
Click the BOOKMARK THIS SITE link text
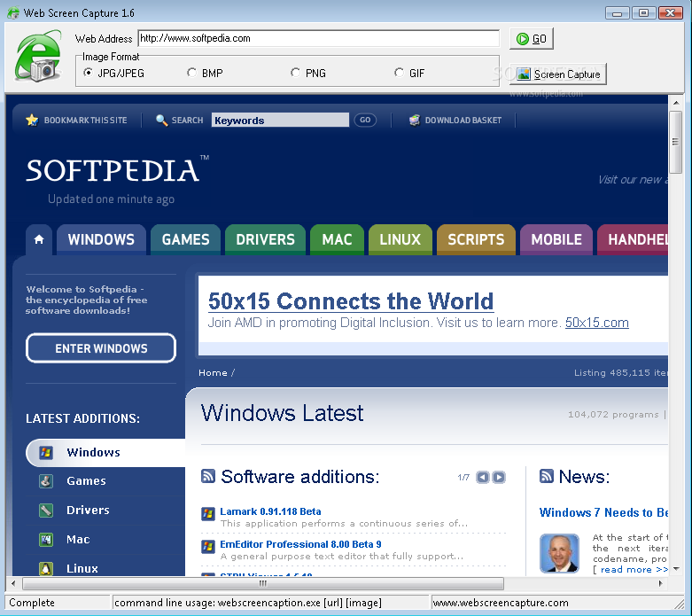pyautogui.click(x=86, y=121)
